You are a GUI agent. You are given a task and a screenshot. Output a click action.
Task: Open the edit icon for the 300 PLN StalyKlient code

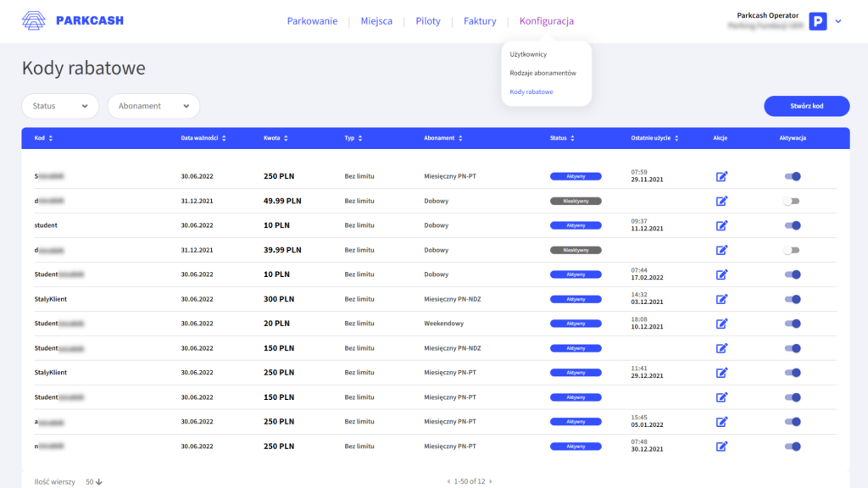point(721,299)
